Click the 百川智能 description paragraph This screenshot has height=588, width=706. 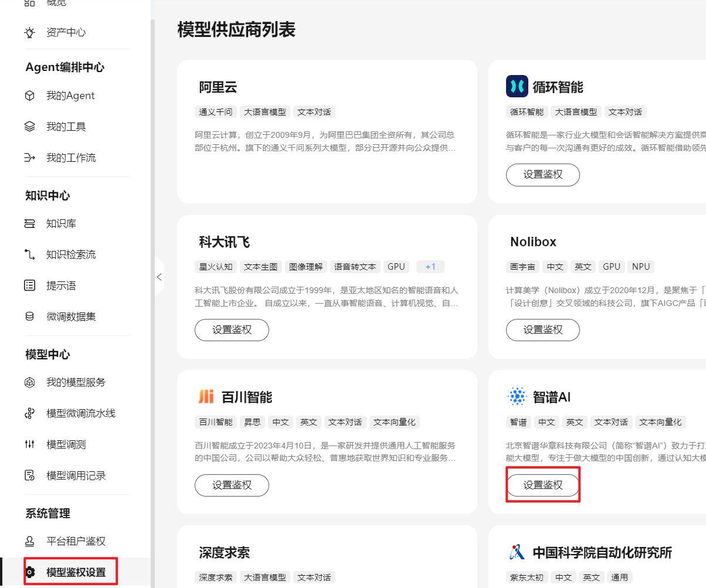(325, 451)
